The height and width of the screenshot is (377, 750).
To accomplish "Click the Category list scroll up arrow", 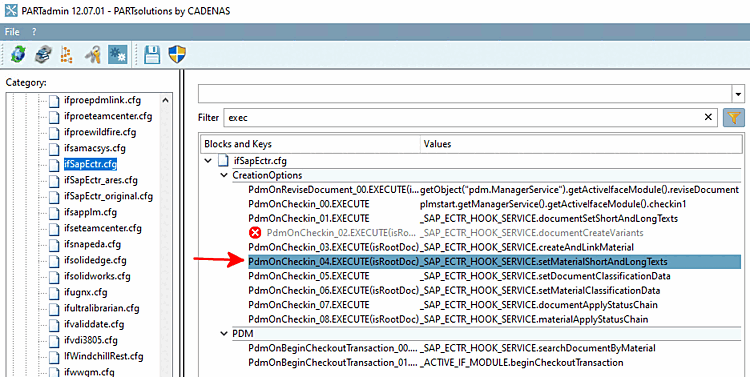I will coord(165,100).
